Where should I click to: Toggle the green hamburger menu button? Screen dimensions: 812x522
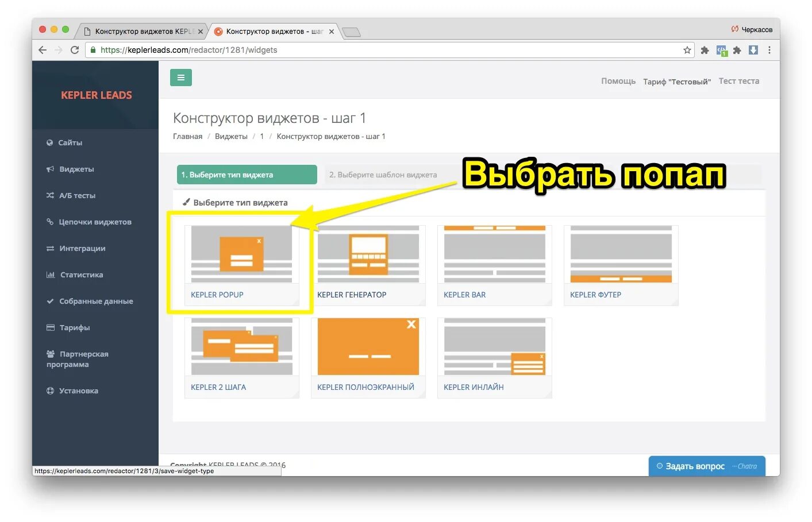(181, 78)
